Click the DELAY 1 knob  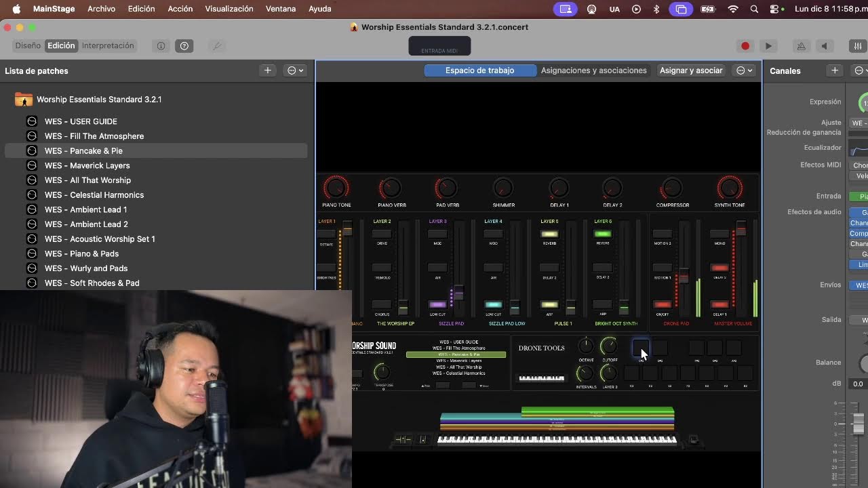coord(559,188)
